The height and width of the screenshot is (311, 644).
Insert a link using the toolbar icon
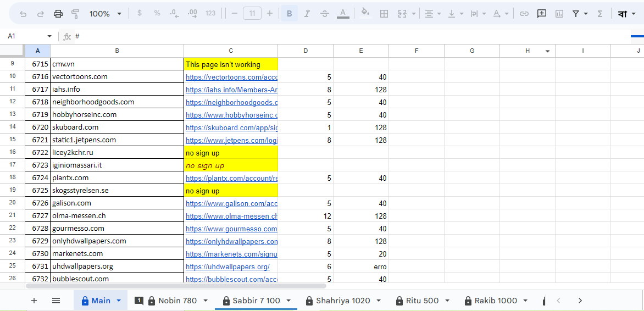click(x=524, y=14)
